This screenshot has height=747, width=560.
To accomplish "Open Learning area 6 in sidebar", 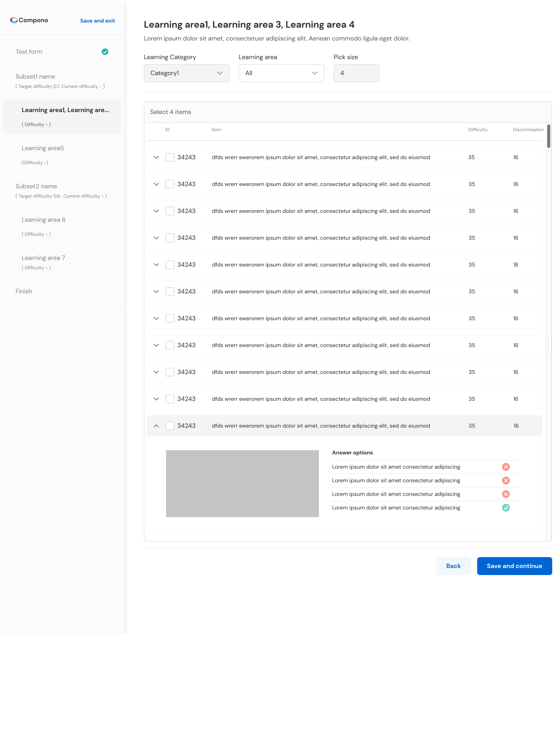I will [x=44, y=220].
